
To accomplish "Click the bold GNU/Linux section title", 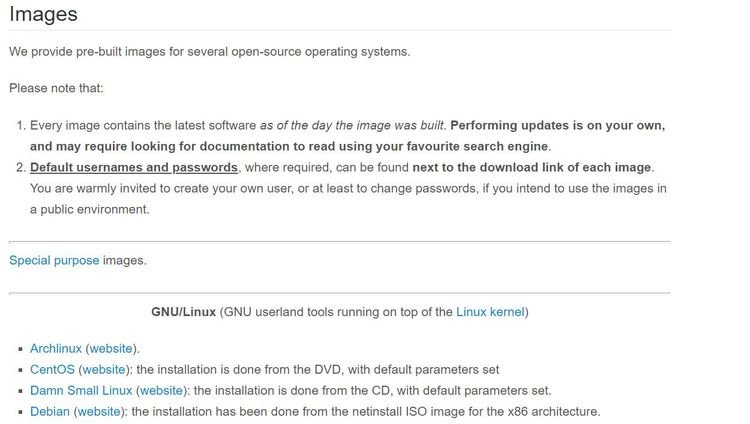I will click(x=184, y=312).
